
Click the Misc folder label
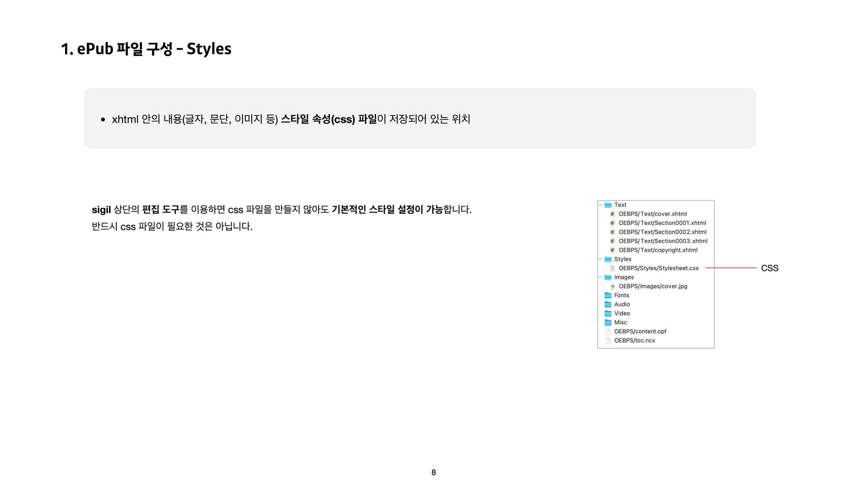(621, 322)
